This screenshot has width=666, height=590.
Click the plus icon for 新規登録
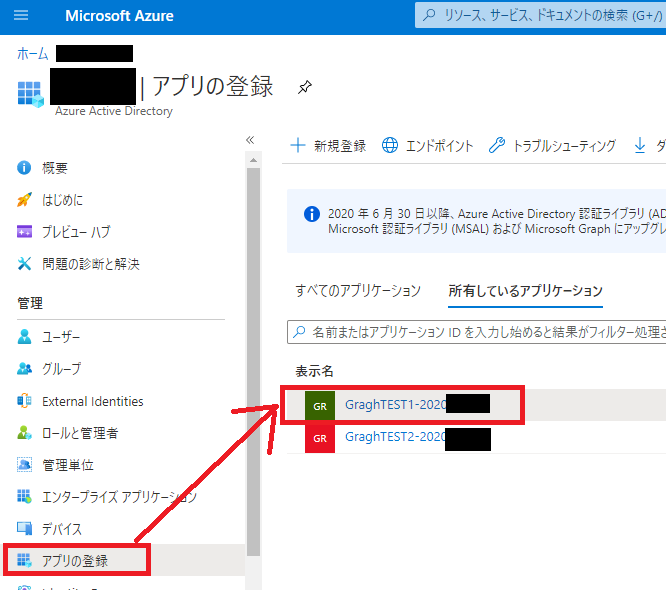(298, 145)
